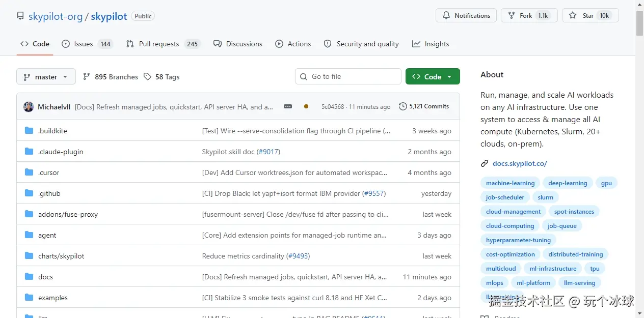Open the Pull requests tab
Screen dimensions: 644x318
[x=163, y=44]
